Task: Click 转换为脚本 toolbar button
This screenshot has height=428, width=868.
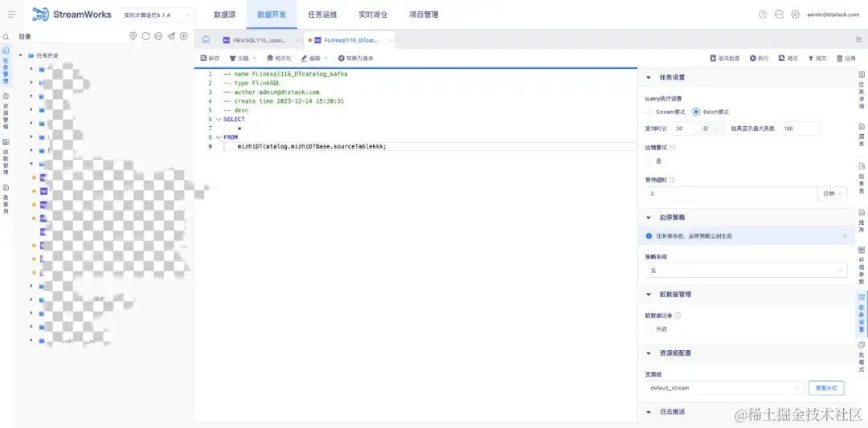Action: 356,58
